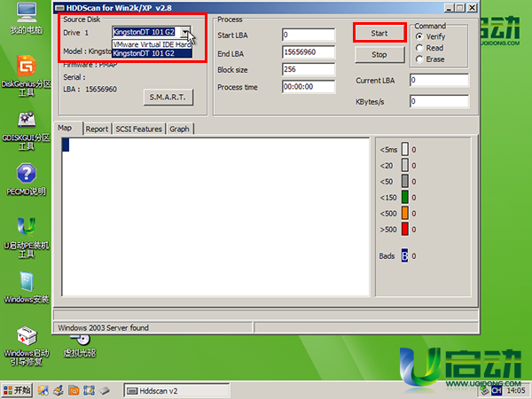
Task: Click the orange folder search quick launch icon
Action: tap(74, 390)
